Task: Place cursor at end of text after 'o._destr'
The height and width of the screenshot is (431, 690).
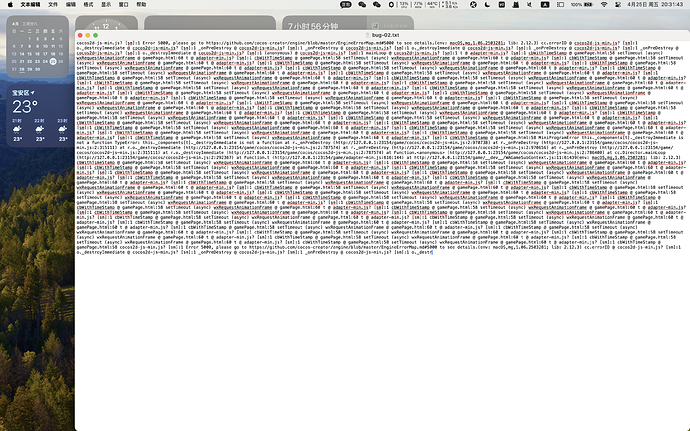Action: tap(433, 252)
